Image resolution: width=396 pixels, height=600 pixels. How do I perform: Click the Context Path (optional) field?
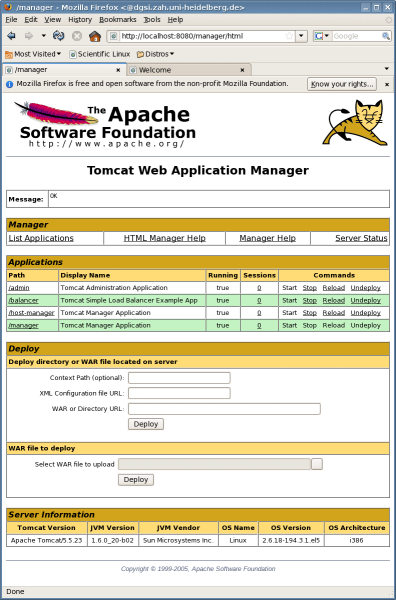coord(179,378)
